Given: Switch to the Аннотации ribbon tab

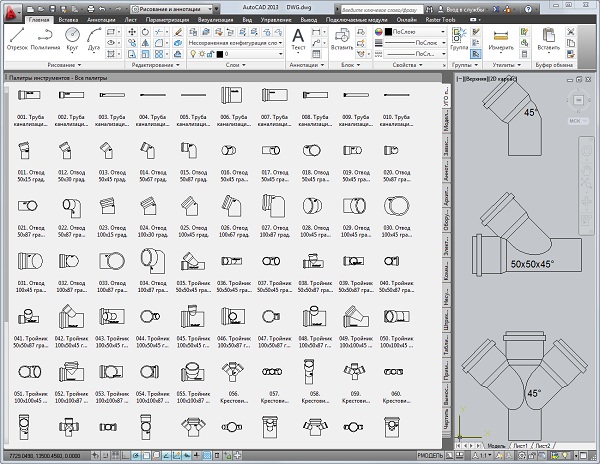Looking at the screenshot, I should tap(102, 19).
